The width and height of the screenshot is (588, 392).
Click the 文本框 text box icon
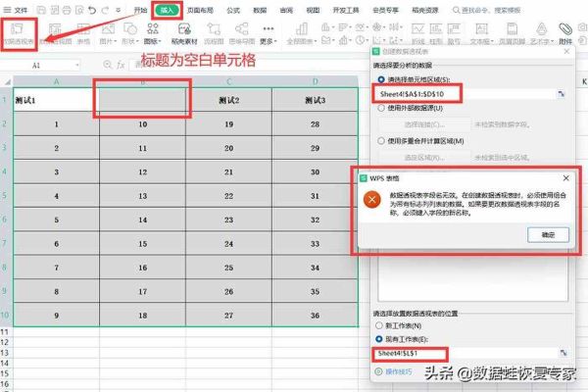click(481, 28)
